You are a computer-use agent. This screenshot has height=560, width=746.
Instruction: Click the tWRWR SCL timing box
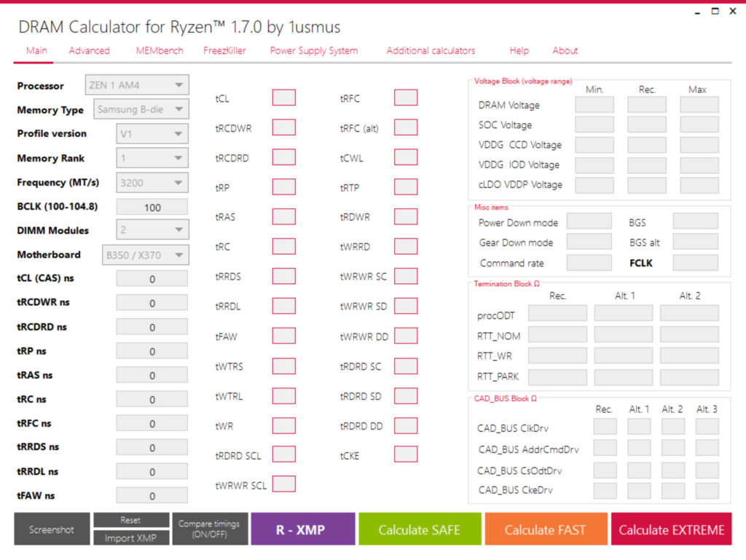coord(284,484)
